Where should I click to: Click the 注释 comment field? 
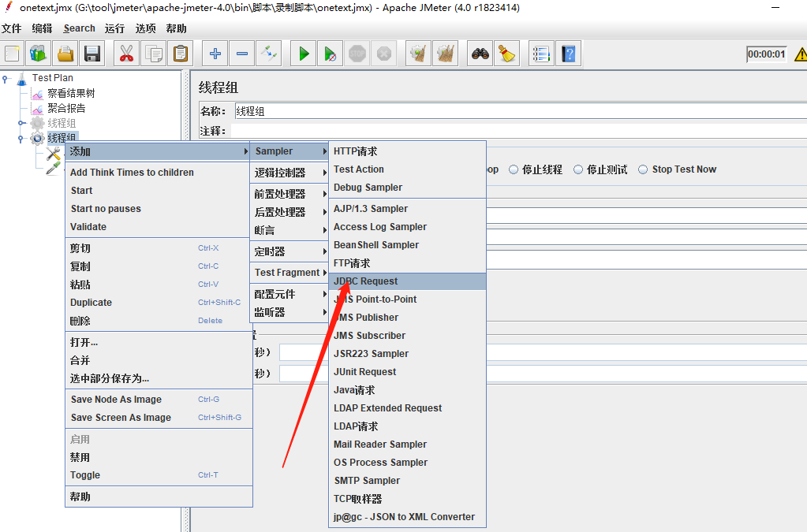tap(519, 131)
